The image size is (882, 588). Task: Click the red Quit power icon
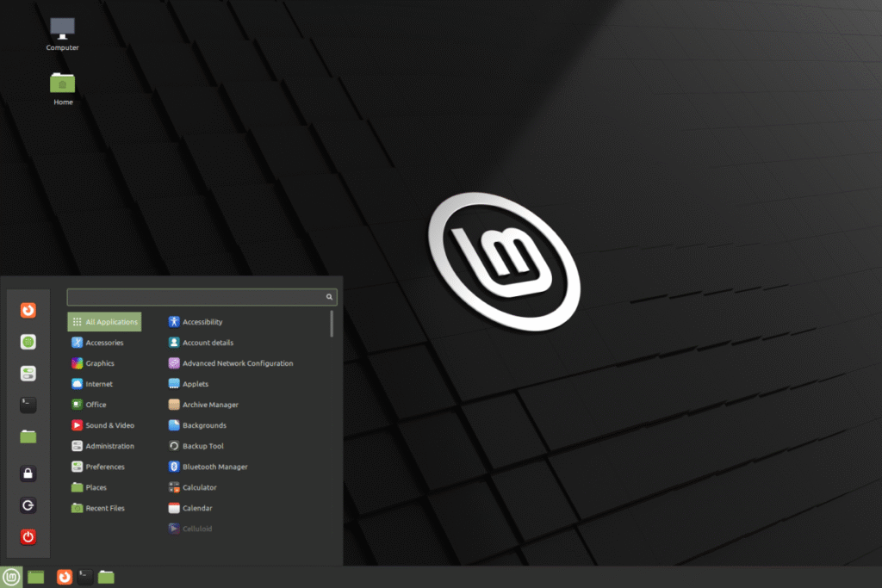coord(28,537)
